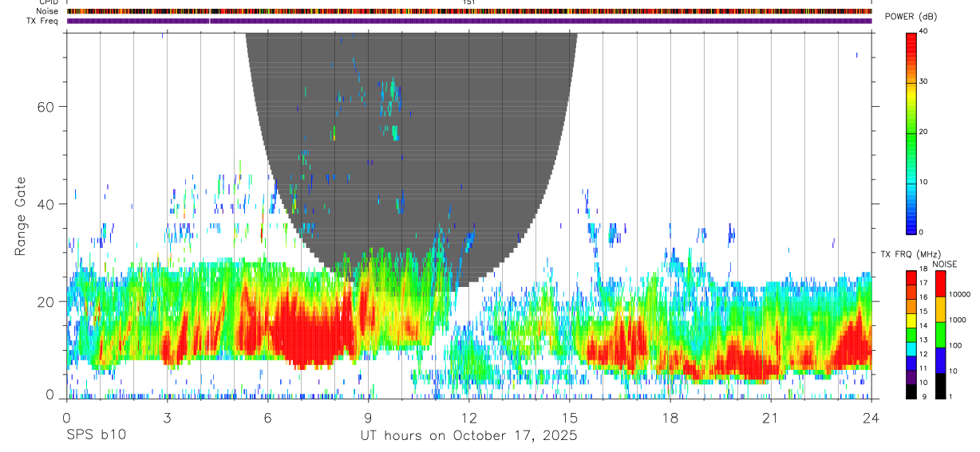Select the UT hours on October 17, 2025 caption
Viewport: 980px width, 452px height.
(468, 436)
